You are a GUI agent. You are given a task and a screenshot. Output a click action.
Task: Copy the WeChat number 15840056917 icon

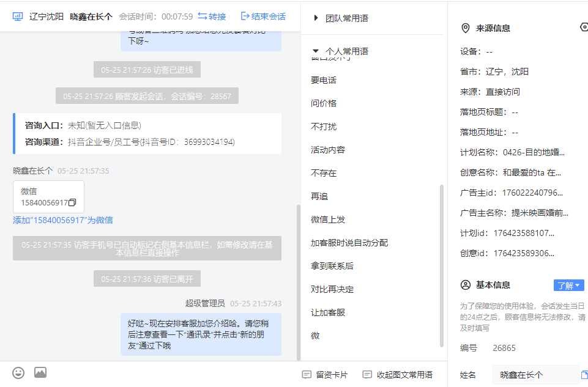(72, 202)
